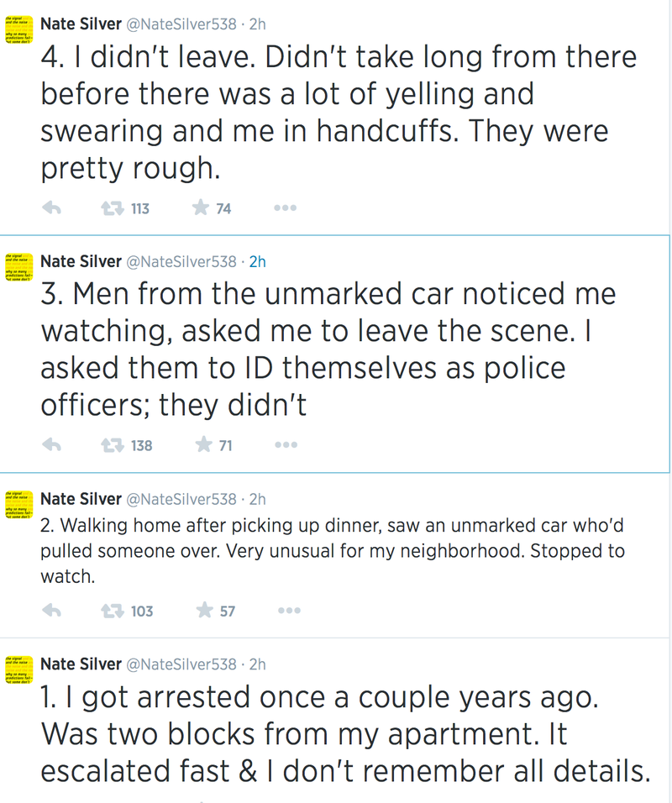Click Nate Silver's avatar on tweet 1
Viewport: 672px width, 803px height.
click(x=19, y=669)
